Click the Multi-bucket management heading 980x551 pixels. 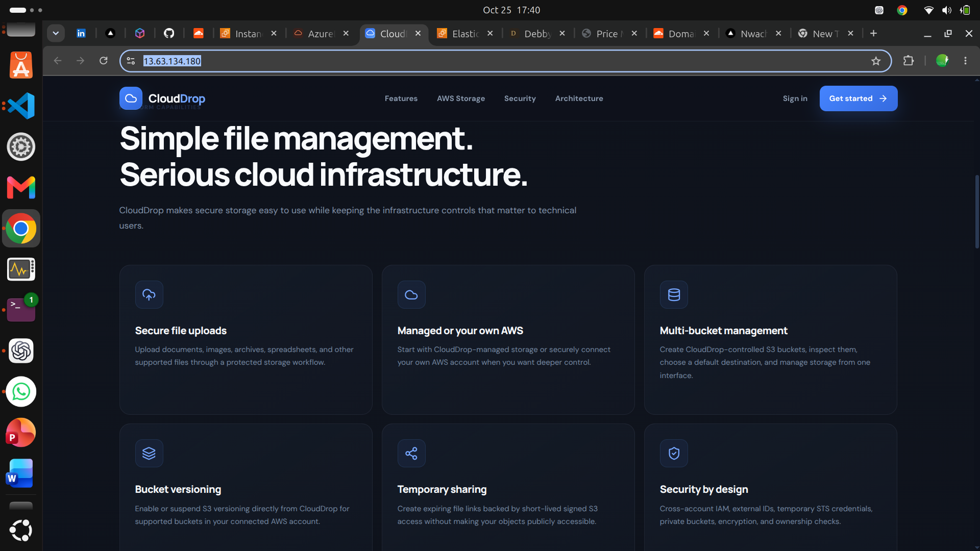(723, 331)
